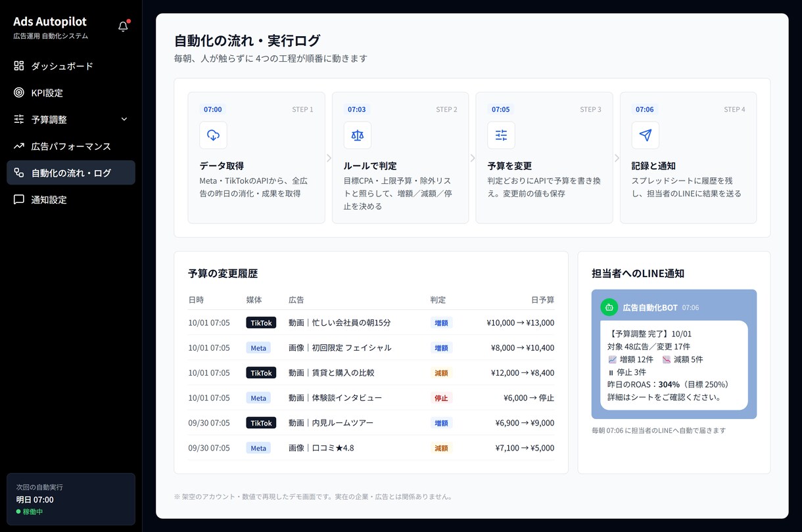Click the 判定 column header
The image size is (802, 532).
tap(438, 299)
